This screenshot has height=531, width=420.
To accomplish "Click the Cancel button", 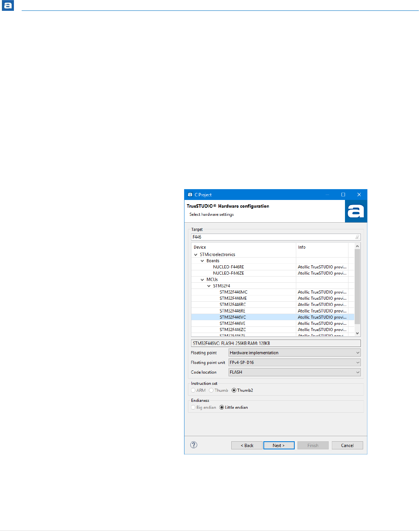I will [347, 446].
